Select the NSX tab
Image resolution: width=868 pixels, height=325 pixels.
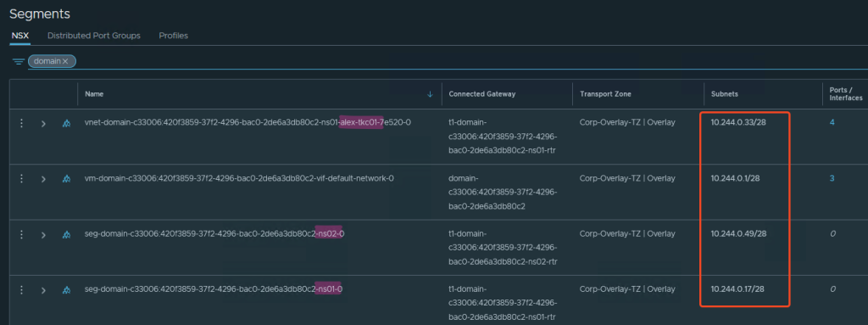(x=19, y=36)
